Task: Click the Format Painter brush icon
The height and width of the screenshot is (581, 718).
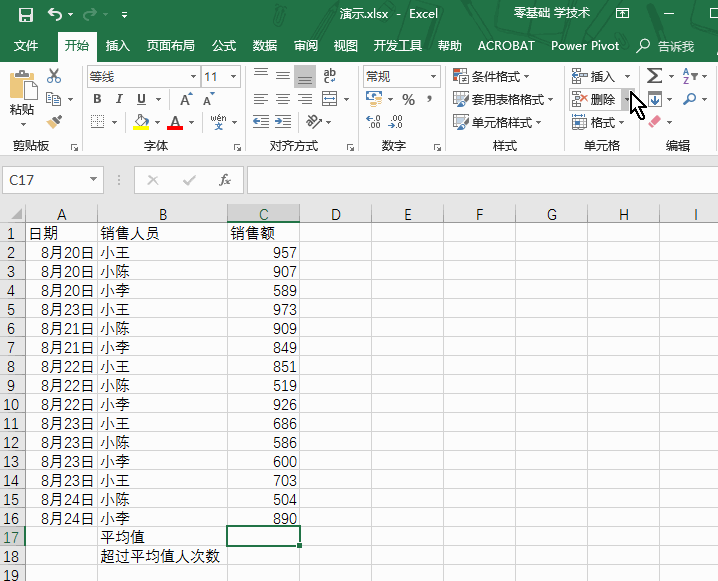Action: pos(54,122)
